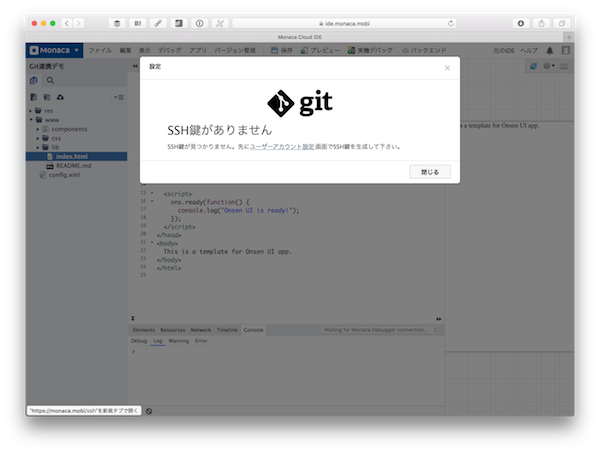This screenshot has height=453, width=600.
Task: Select the Warning console filter
Action: point(179,341)
